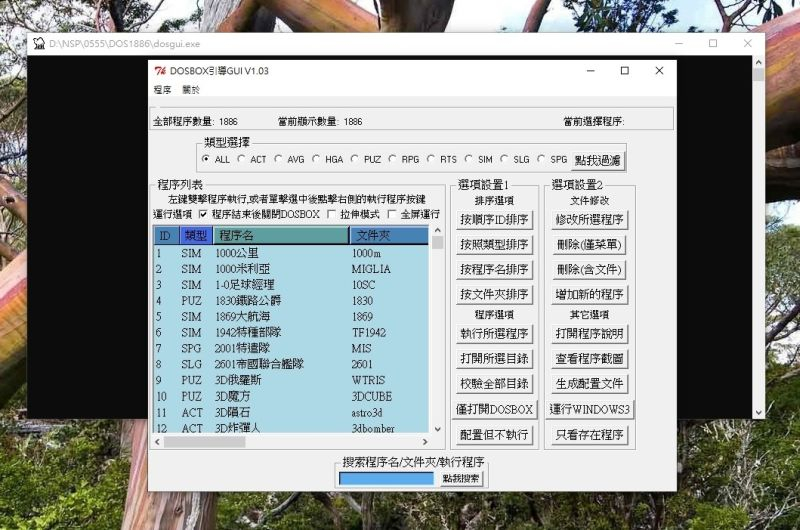Viewport: 800px width, 530px height.
Task: Select list row 3D隕石
Action: (291, 412)
